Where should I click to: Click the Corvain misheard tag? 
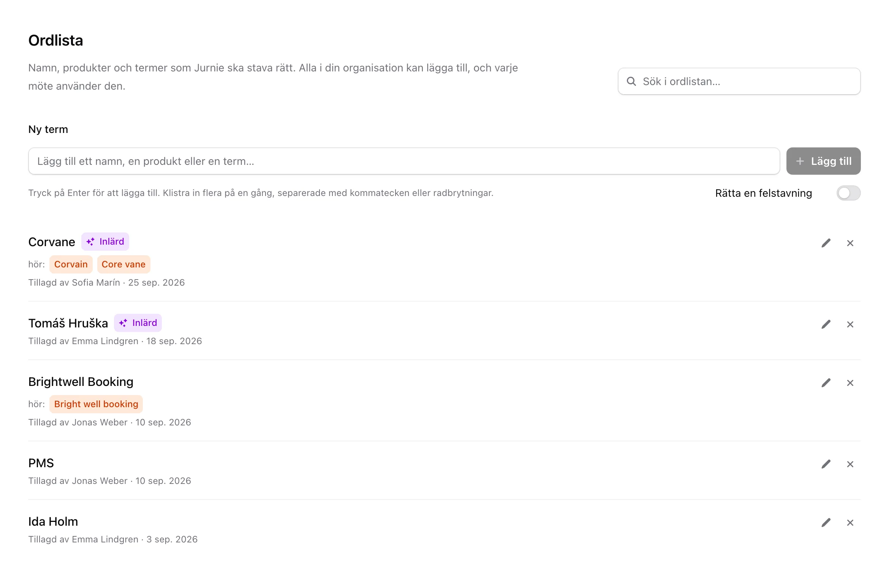coord(71,264)
